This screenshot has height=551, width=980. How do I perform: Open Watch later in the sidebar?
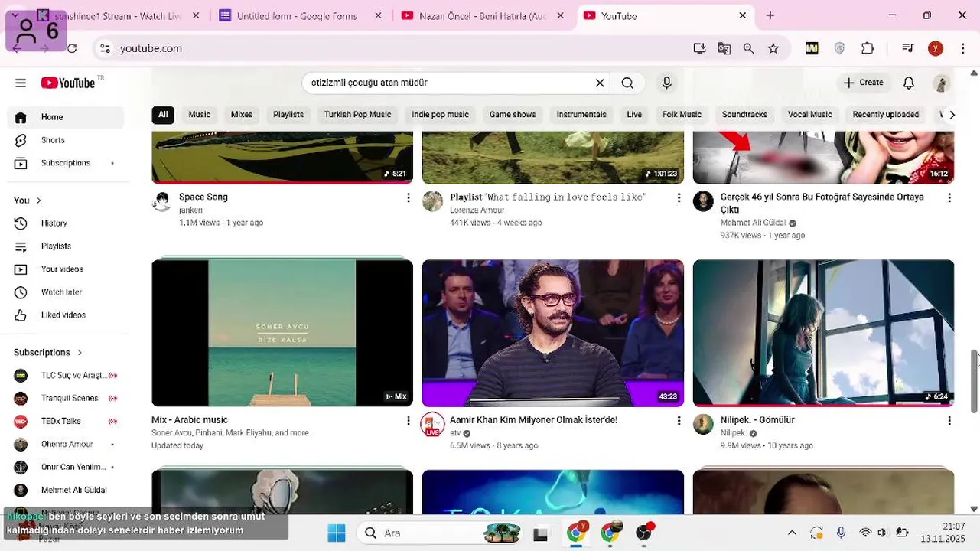pyautogui.click(x=65, y=292)
